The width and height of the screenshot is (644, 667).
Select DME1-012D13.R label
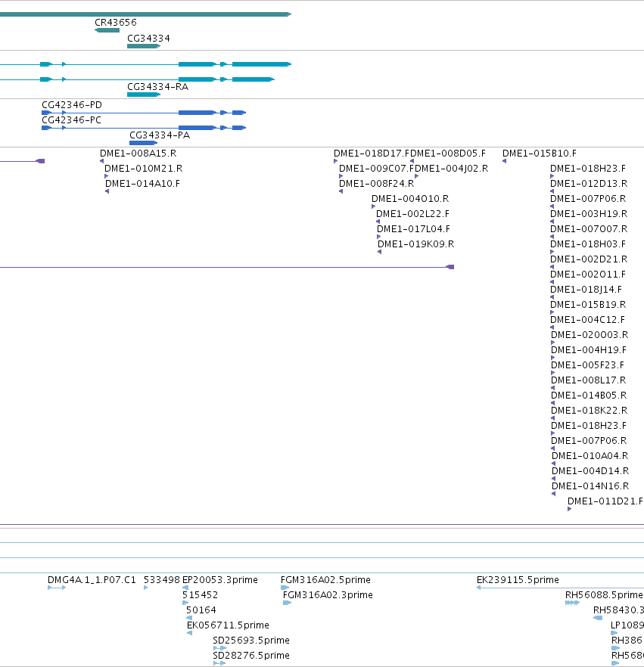click(x=589, y=184)
